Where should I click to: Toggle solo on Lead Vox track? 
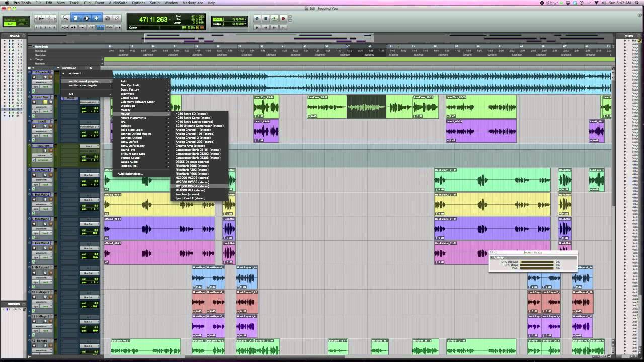45,102
